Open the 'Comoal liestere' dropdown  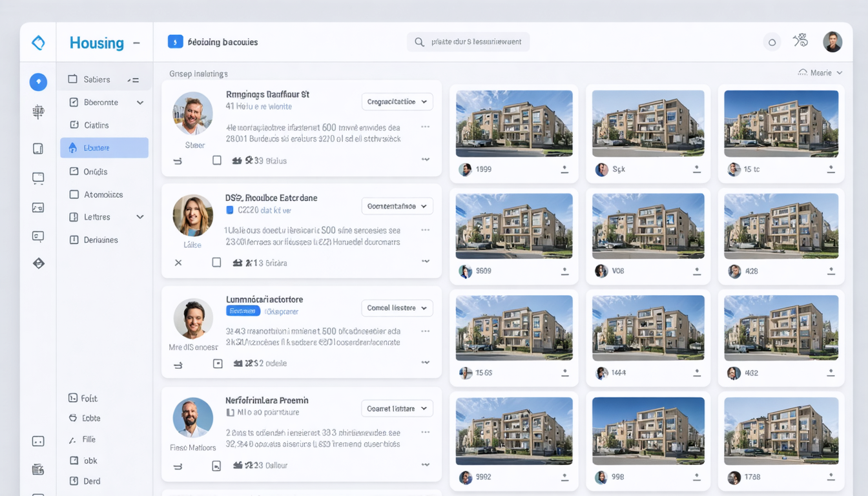click(x=397, y=308)
